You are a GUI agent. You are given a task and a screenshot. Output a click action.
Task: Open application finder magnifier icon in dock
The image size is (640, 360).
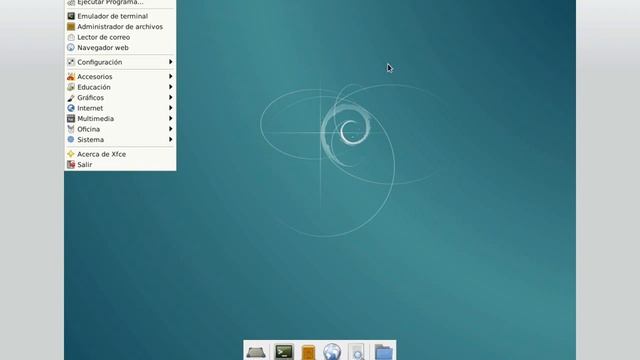[357, 352]
